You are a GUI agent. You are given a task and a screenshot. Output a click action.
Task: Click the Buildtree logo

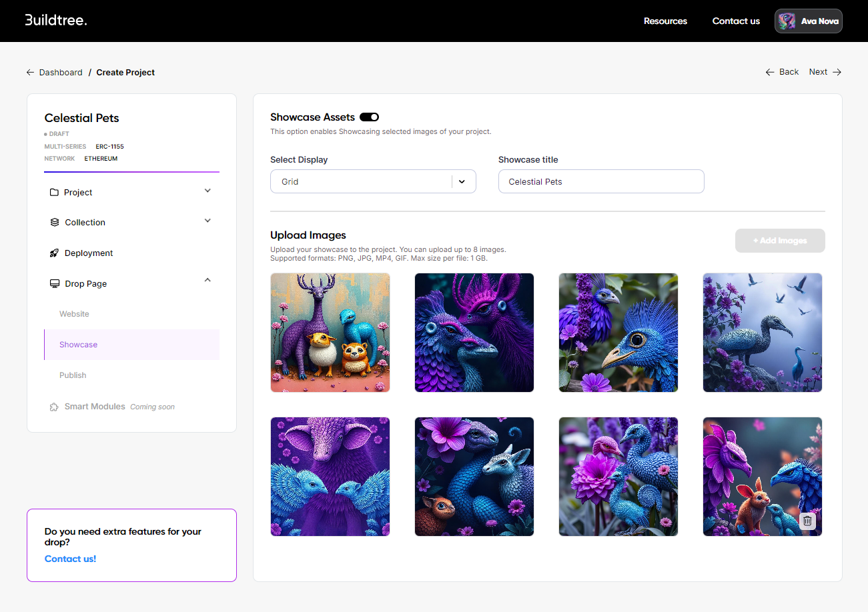click(56, 21)
